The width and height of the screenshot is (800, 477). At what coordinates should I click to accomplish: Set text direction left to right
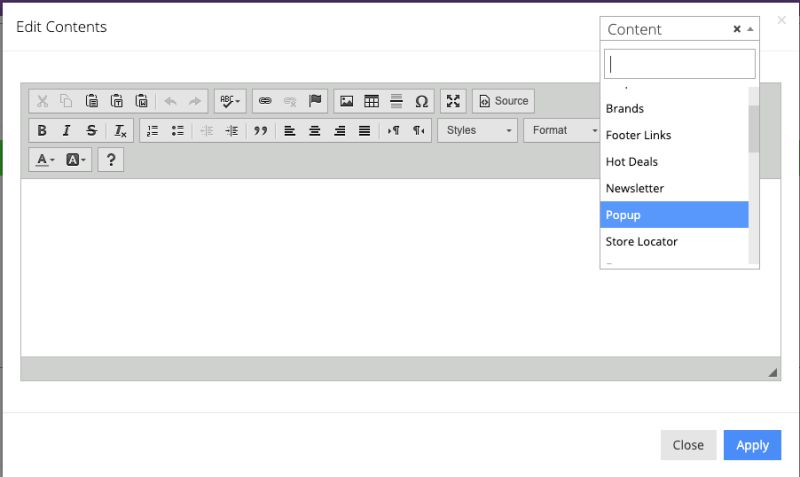click(393, 131)
